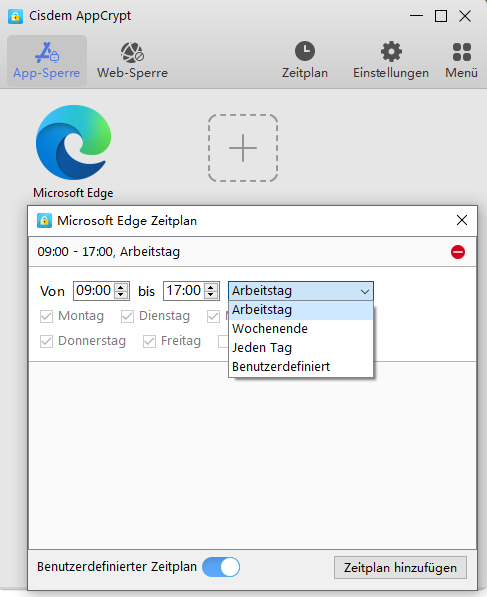Image resolution: width=487 pixels, height=597 pixels.
Task: Close the Microsoft Edge Zeitplan dialog
Action: click(462, 220)
